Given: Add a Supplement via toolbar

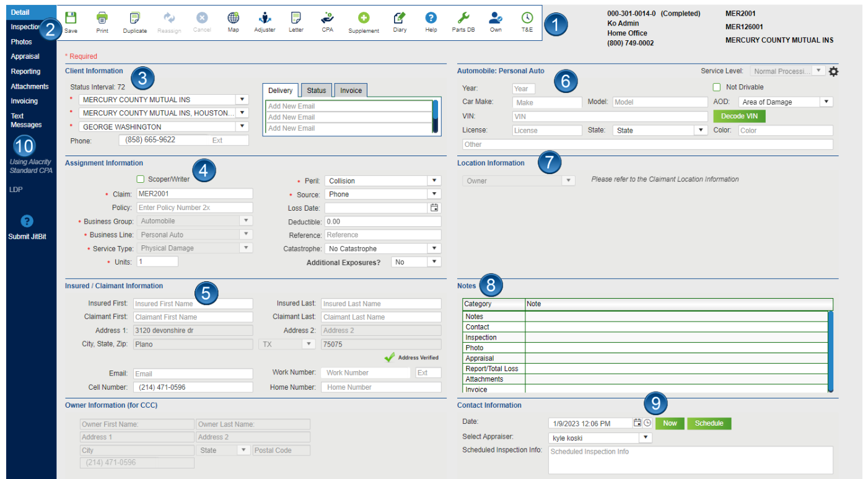Looking at the screenshot, I should click(364, 18).
